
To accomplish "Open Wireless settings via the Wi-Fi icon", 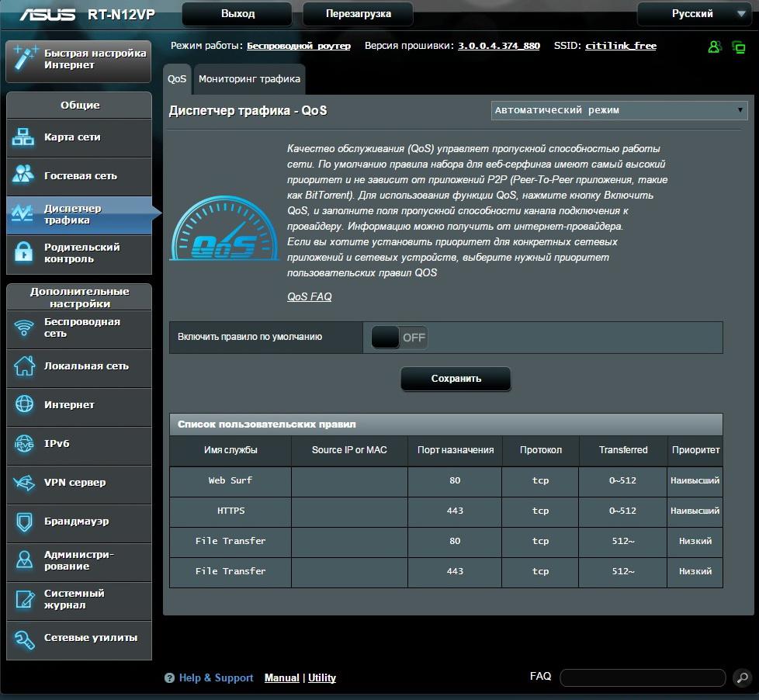I will tap(24, 327).
